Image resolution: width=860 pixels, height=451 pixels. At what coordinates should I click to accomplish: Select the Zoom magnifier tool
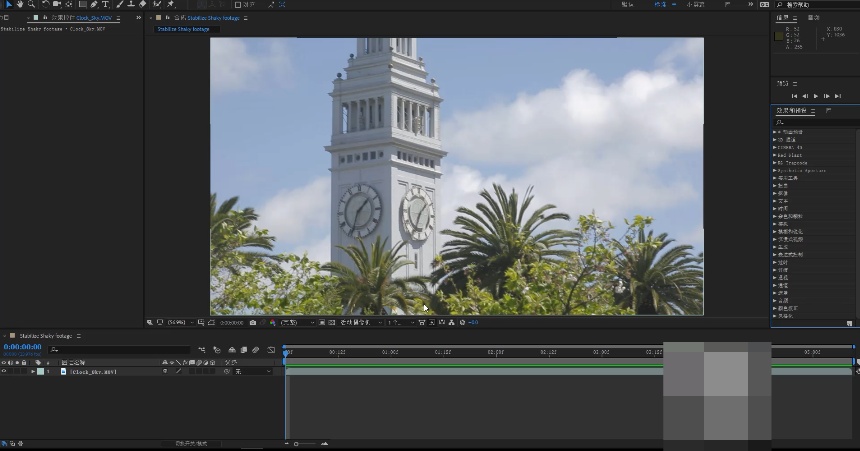point(32,4)
